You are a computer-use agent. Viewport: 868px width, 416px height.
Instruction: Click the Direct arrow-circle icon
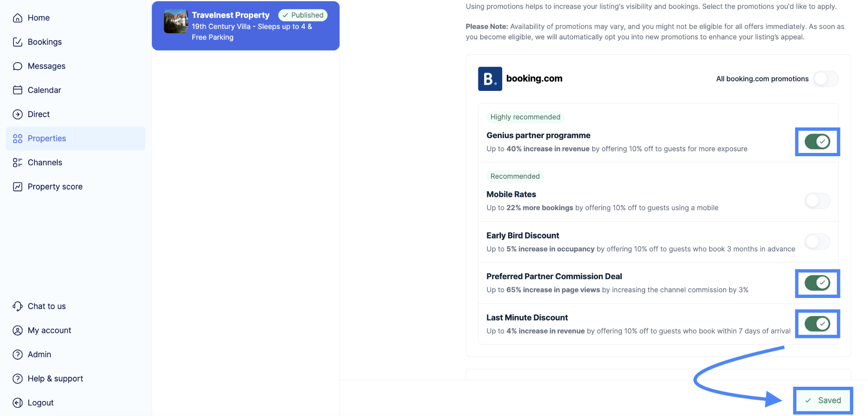coord(17,114)
